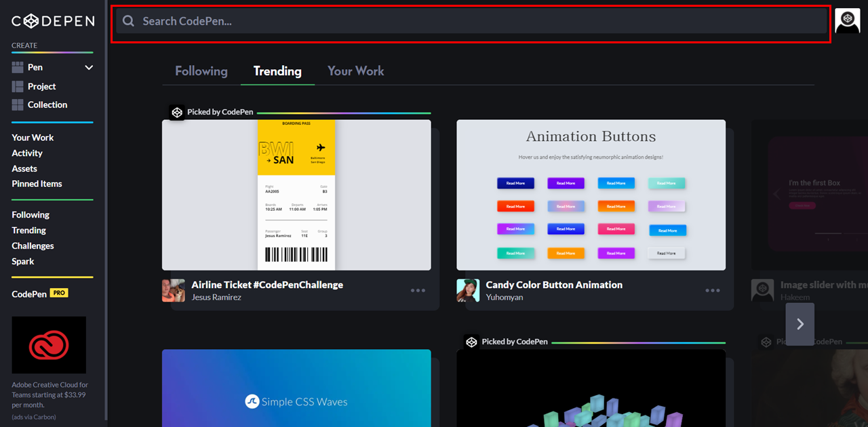Expand the Pen dropdown chevron
Screen dimensions: 868x427
coord(89,67)
